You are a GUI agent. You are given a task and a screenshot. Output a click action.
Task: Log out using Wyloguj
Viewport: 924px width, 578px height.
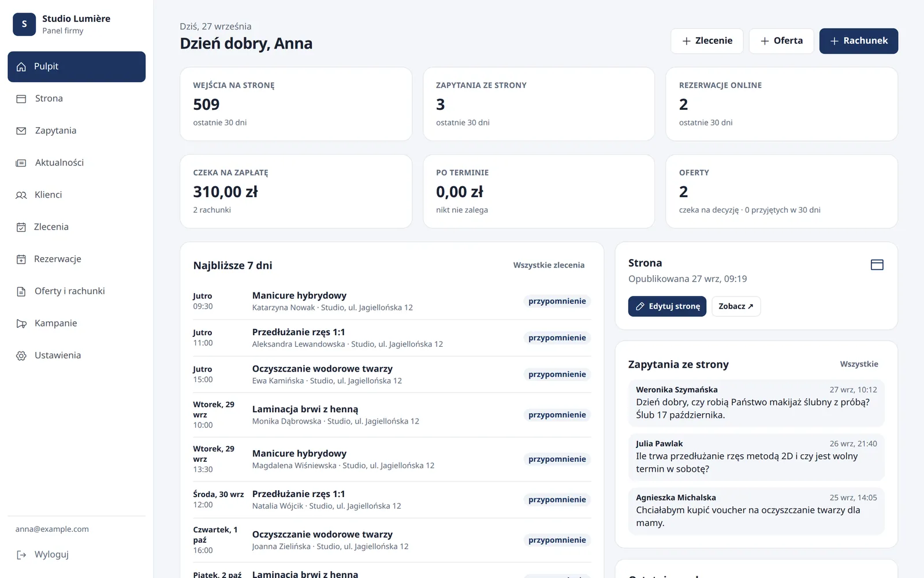76,555
